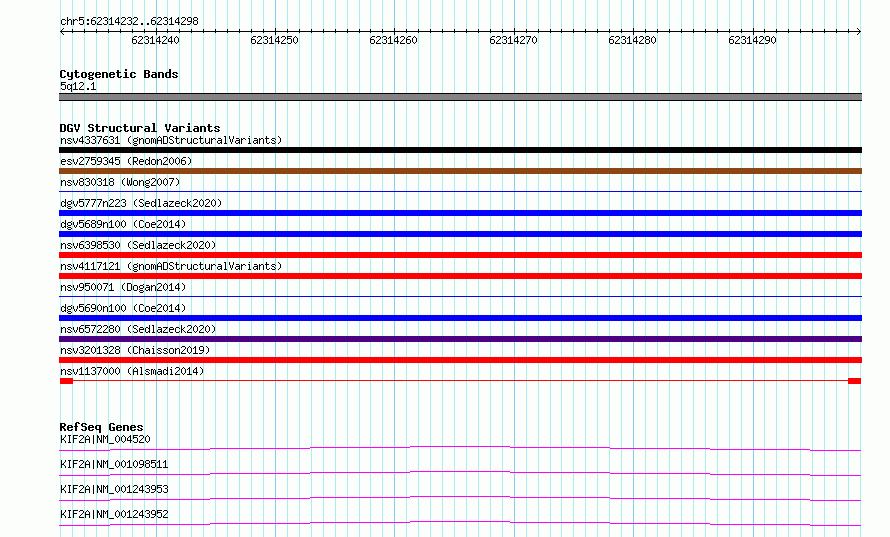Select variant nsv830318 (Wong2007) label
This screenshot has width=890, height=537.
(x=120, y=182)
